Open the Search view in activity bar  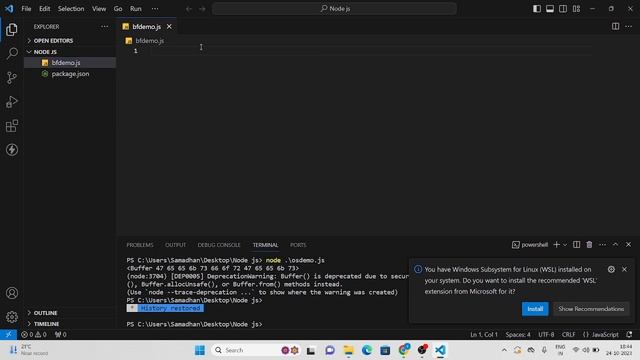coord(12,53)
